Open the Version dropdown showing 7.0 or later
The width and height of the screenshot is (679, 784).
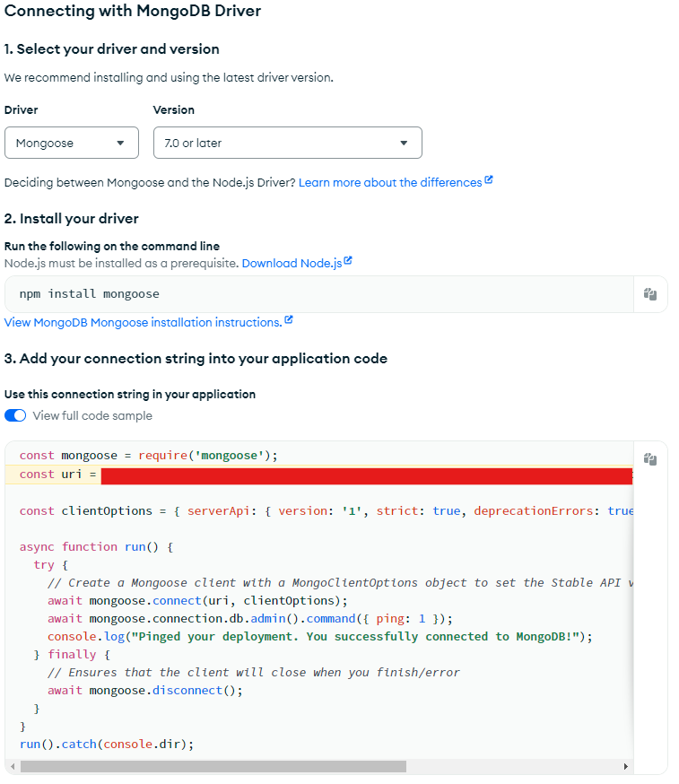click(x=288, y=143)
